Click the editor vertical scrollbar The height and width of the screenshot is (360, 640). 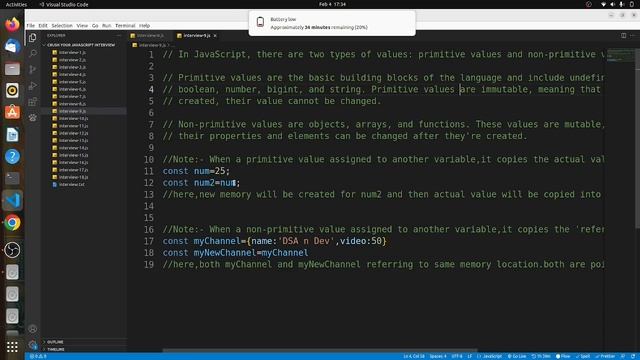tap(637, 139)
